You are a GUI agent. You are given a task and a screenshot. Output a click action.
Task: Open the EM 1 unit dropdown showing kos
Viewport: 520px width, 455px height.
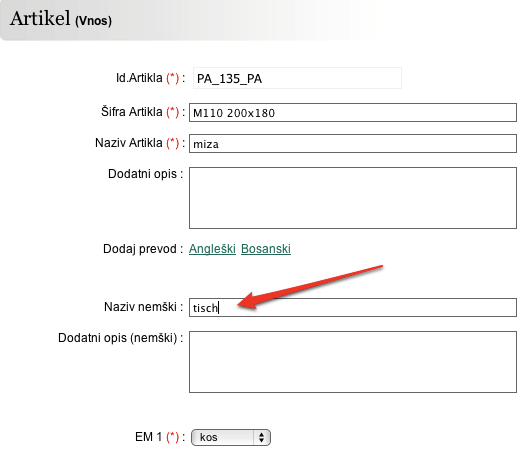click(231, 437)
